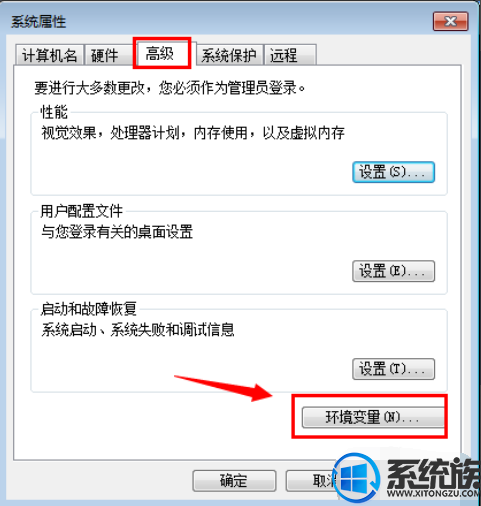The image size is (481, 506).
Task: Close the 系统属性 dialog with X
Action: 451,21
